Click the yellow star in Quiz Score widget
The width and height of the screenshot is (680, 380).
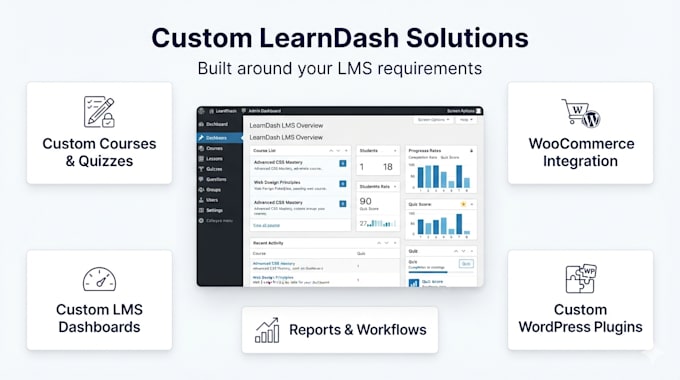point(463,204)
